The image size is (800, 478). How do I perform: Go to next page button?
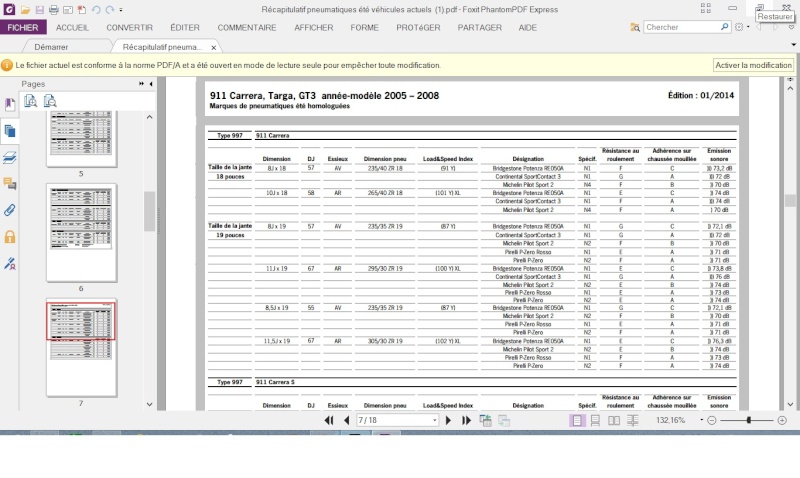(x=448, y=420)
